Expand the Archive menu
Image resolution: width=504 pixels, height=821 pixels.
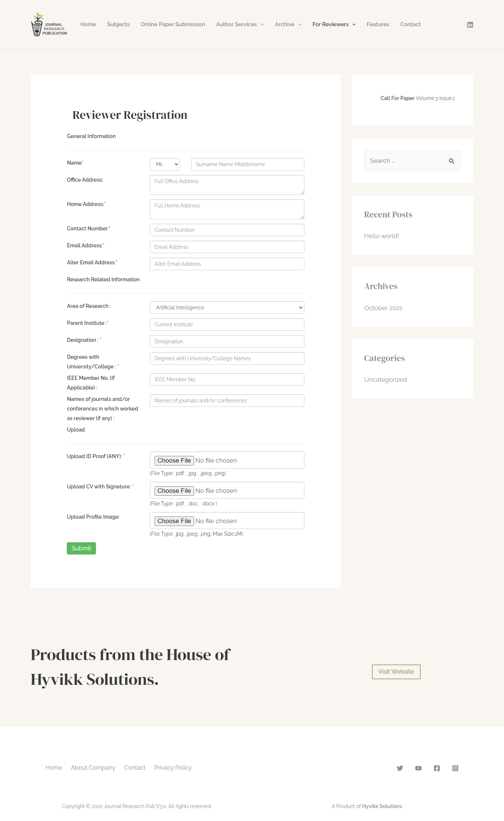click(288, 24)
